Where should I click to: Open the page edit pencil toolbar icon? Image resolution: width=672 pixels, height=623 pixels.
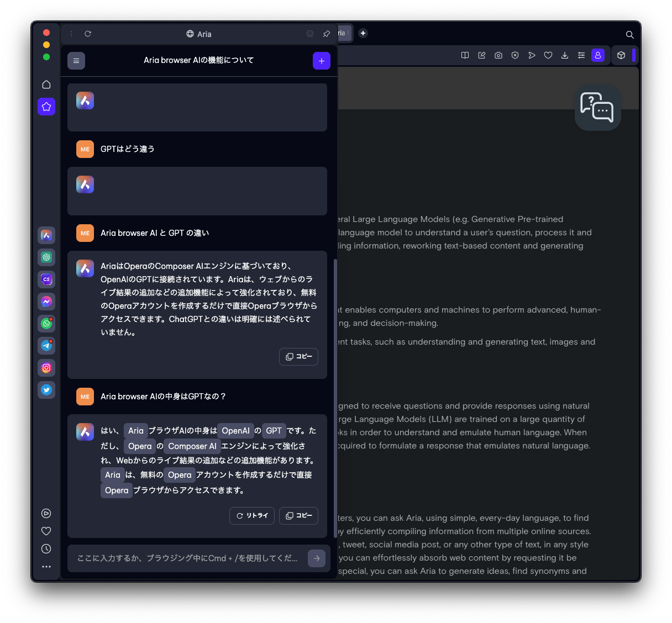tap(482, 55)
